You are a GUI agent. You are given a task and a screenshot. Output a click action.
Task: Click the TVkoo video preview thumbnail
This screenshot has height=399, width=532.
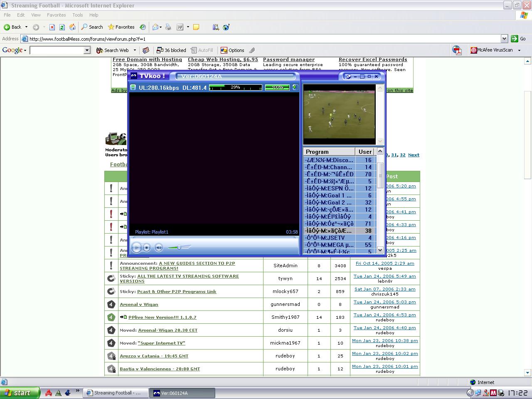click(339, 114)
